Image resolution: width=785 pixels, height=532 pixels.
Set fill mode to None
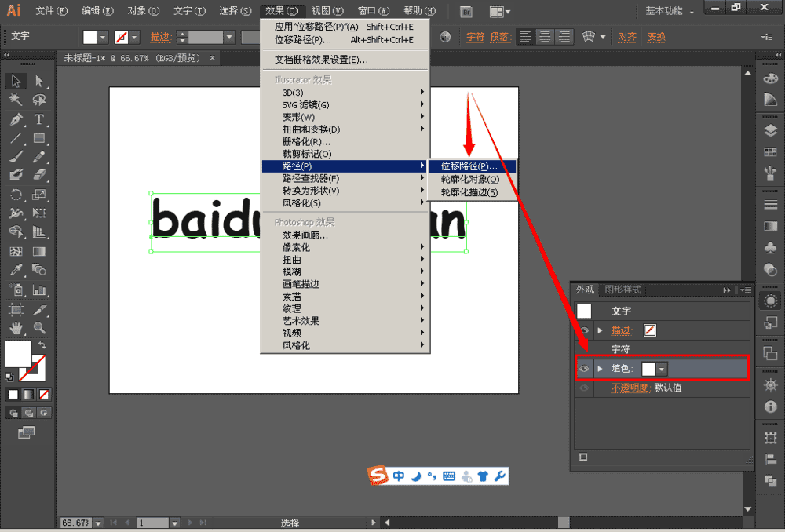44,395
